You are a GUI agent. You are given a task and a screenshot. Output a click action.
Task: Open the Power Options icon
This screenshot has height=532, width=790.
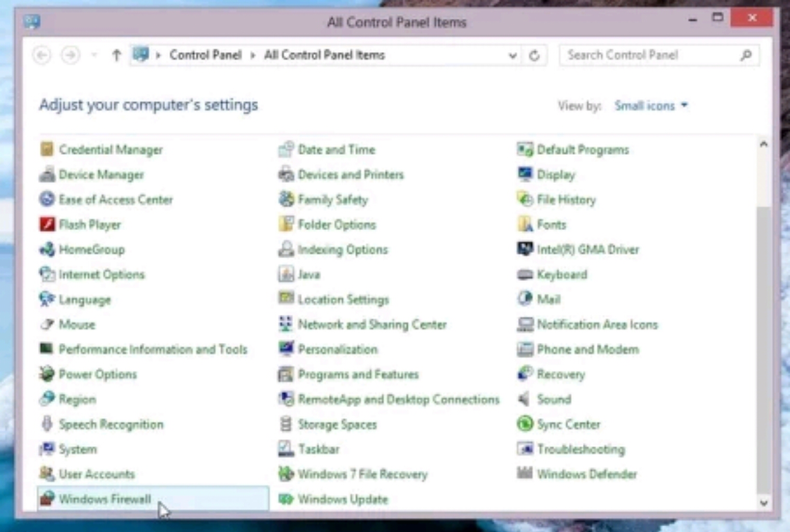[47, 374]
